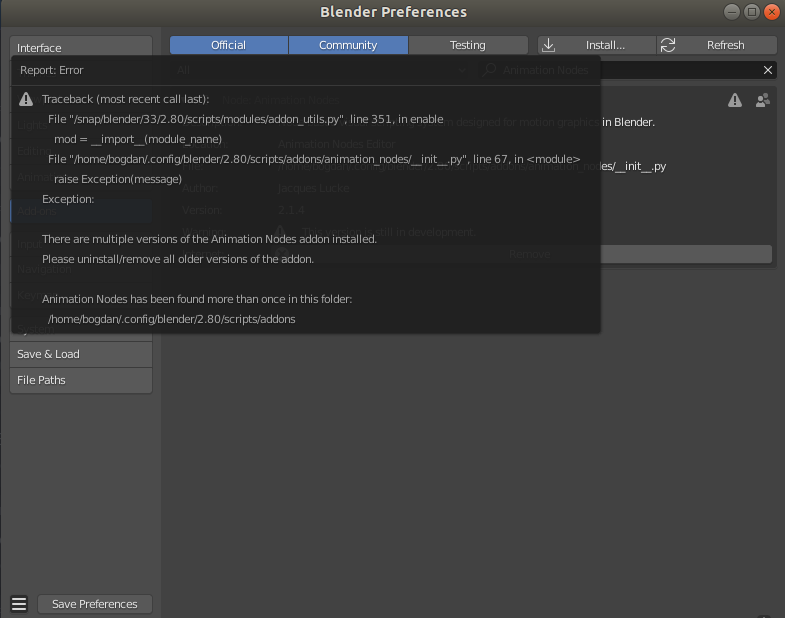This screenshot has width=785, height=618.
Task: Click 'Animation Nodes has been found more than once' line
Action: tap(197, 299)
